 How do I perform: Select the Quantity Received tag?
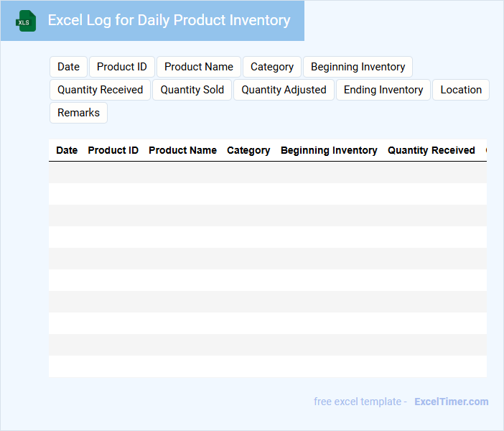(x=100, y=90)
